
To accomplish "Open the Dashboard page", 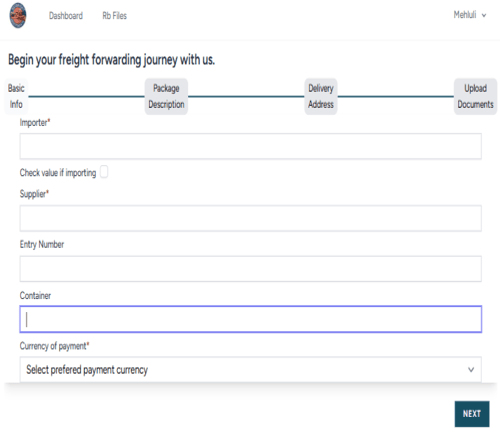I will [x=66, y=16].
